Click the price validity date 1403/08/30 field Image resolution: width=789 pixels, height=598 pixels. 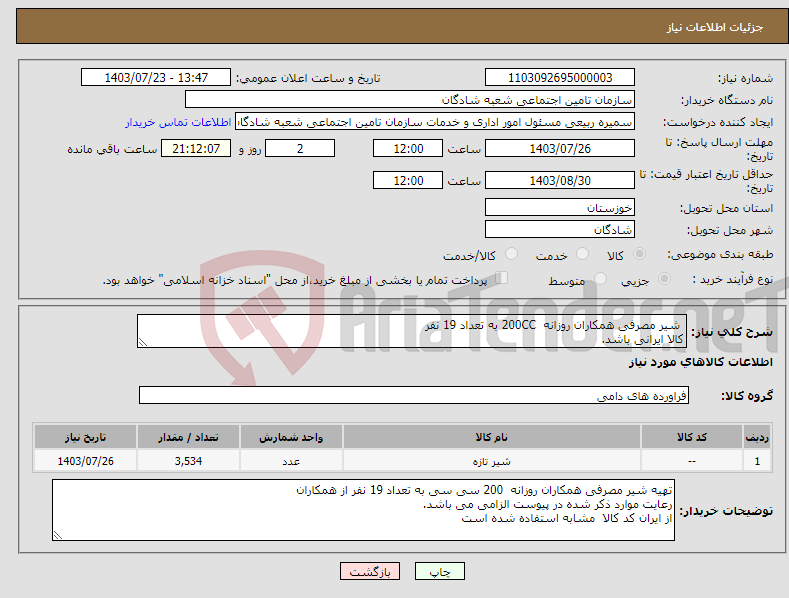point(560,180)
